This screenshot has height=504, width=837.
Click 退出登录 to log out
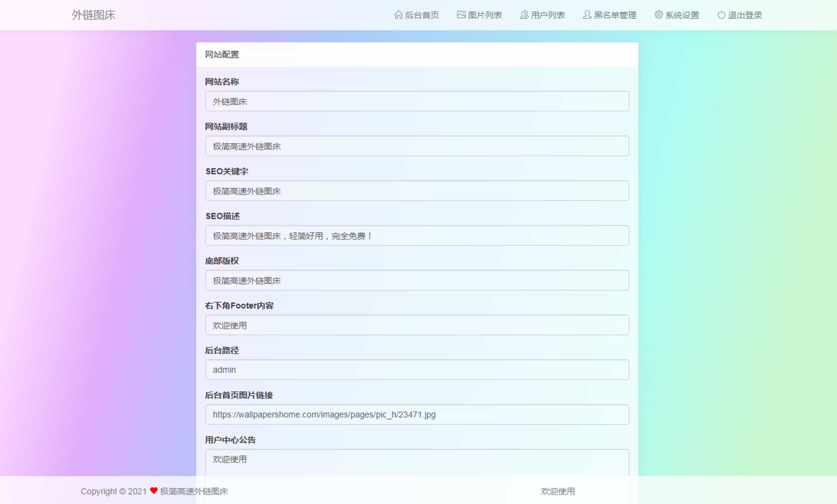(744, 15)
